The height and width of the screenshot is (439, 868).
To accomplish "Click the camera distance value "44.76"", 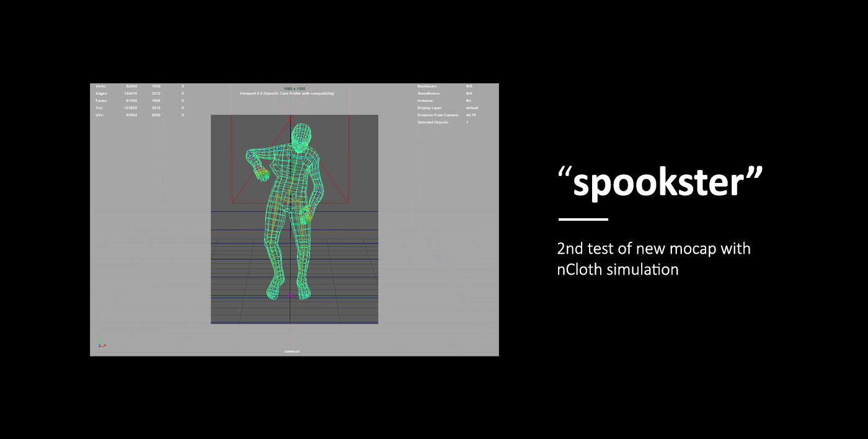I will pyautogui.click(x=471, y=115).
